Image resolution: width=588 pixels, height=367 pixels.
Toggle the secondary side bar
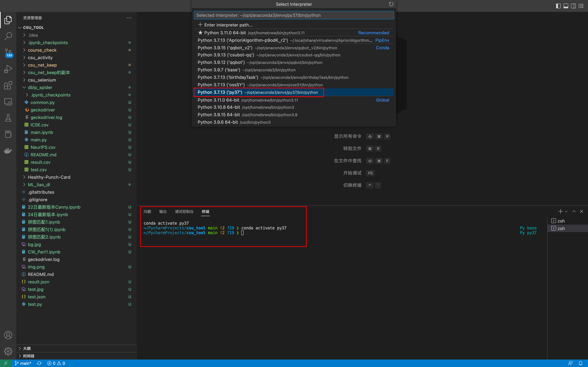573,6
